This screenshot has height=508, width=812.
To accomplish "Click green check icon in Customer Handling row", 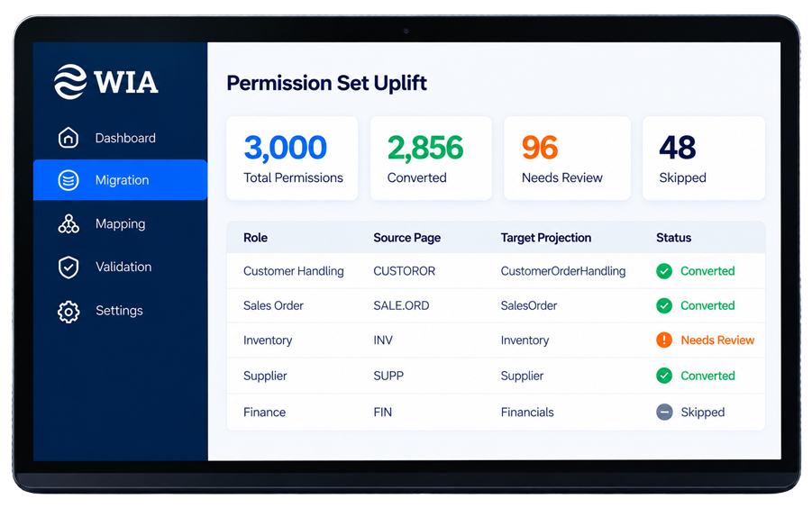I will click(664, 271).
